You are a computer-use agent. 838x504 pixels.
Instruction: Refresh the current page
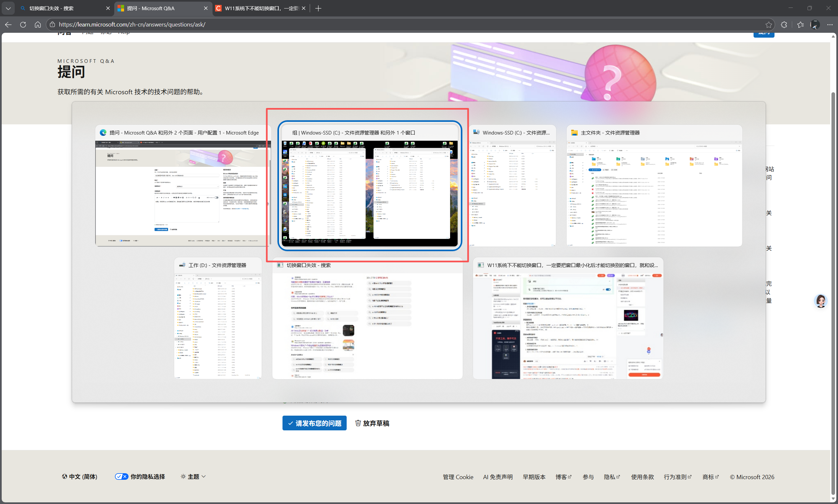[23, 25]
